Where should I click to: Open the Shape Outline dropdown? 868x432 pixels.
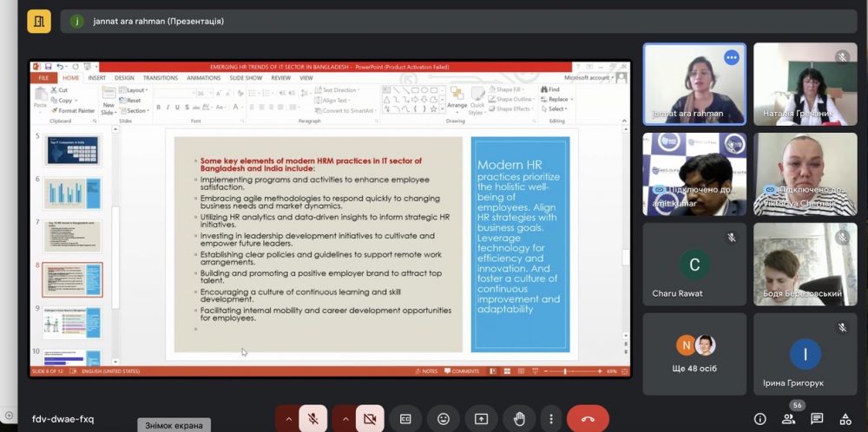511,100
